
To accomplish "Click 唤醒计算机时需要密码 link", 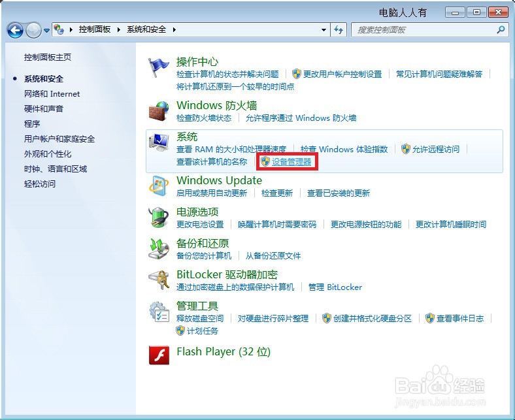I will coord(277,224).
